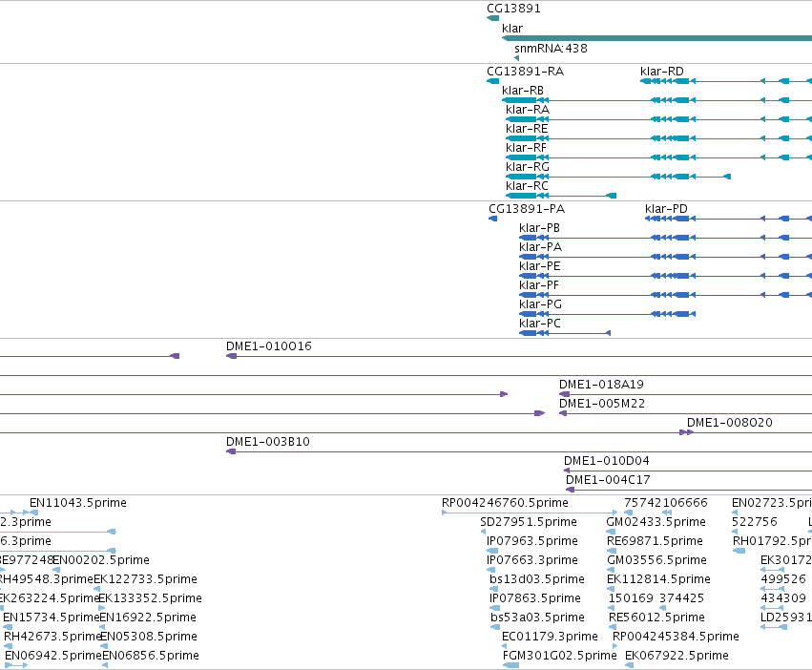Click BAC clone DME1-010D04 label
This screenshot has width=812, height=670.
(607, 462)
